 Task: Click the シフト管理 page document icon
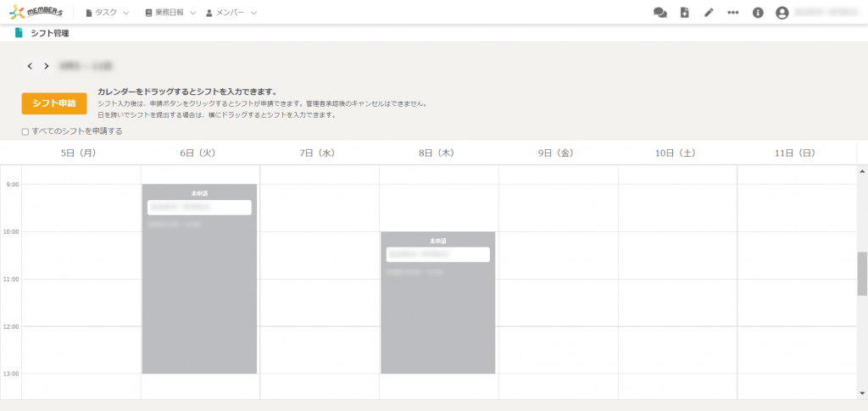point(19,33)
